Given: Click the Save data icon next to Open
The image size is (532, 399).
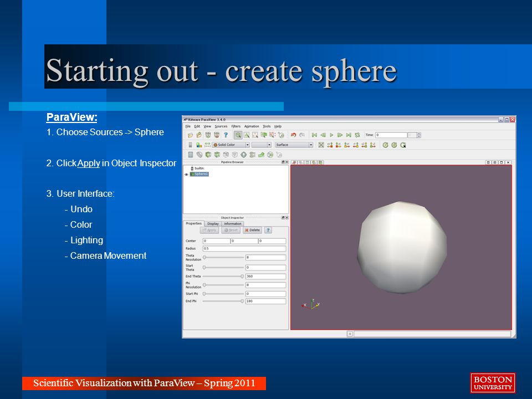Looking at the screenshot, I should 199,135.
